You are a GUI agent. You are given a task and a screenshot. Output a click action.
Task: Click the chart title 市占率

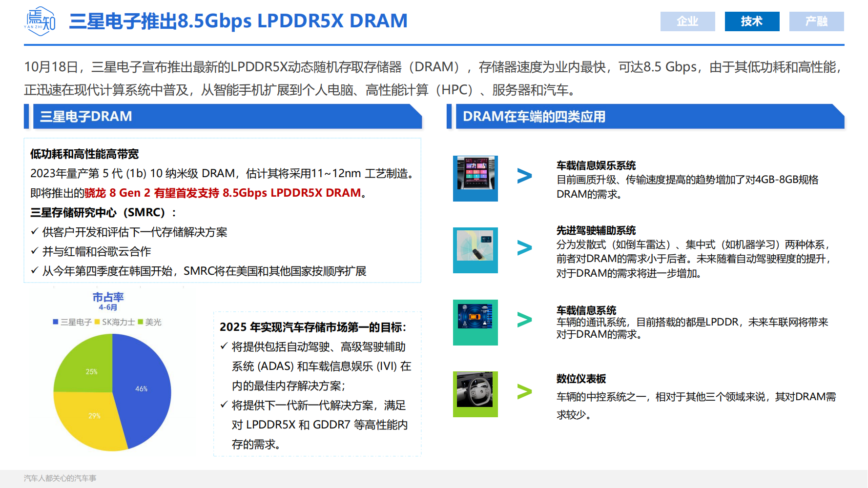[x=108, y=297]
